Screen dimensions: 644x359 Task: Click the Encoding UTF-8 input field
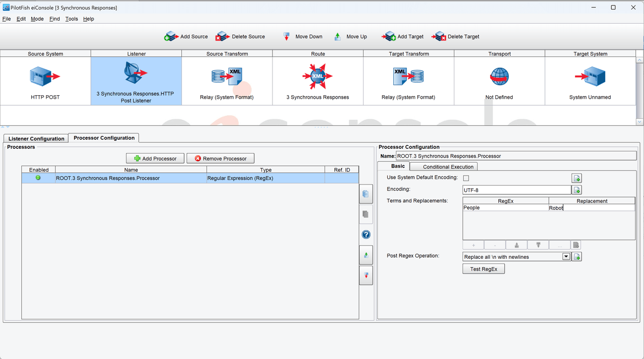point(517,190)
